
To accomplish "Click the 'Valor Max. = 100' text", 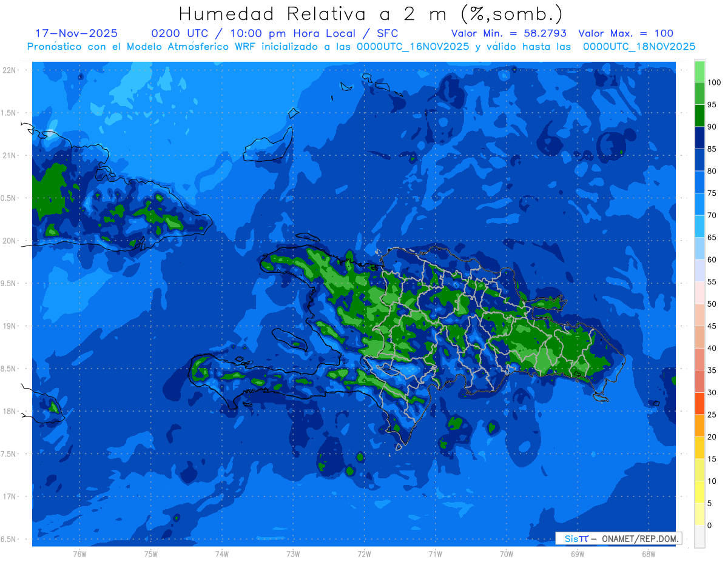I will [625, 33].
